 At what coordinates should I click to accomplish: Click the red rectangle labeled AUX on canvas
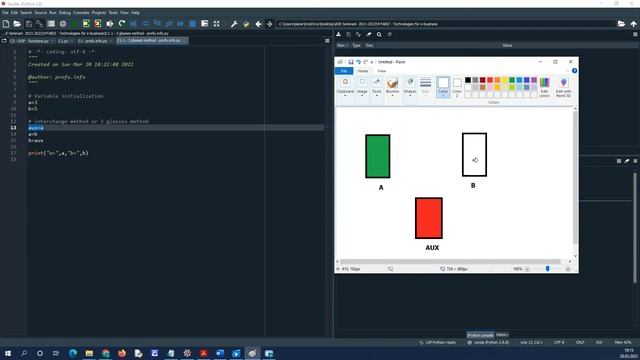[x=429, y=218]
